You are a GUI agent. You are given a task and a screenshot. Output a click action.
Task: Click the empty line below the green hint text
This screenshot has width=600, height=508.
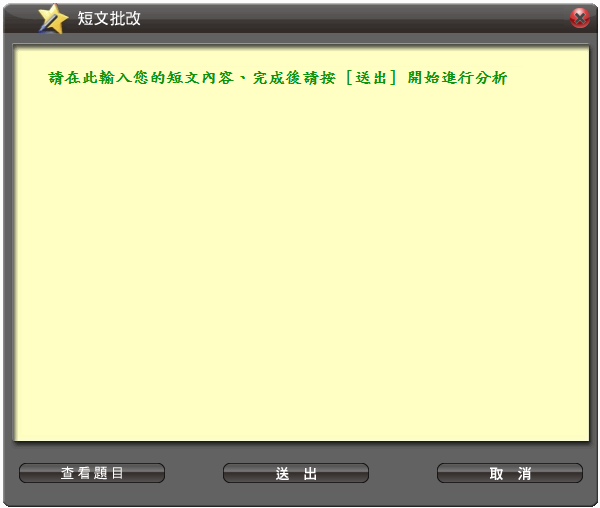(x=278, y=100)
